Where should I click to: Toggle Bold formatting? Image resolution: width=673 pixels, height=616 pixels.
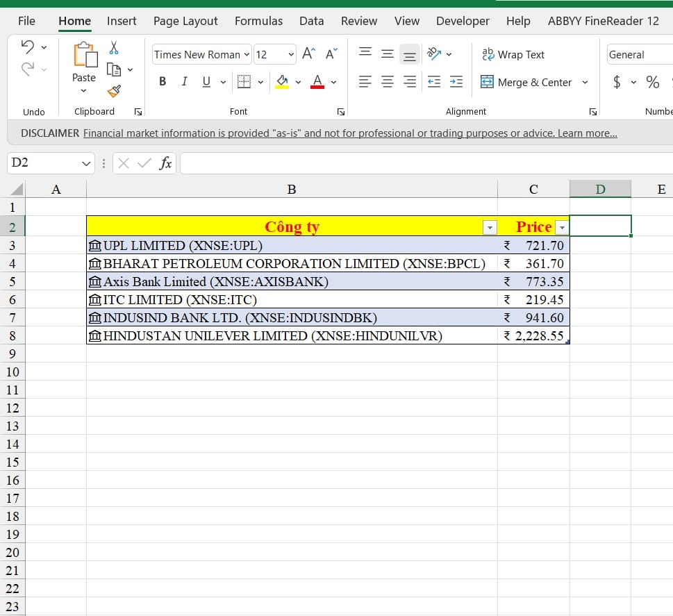(x=163, y=81)
